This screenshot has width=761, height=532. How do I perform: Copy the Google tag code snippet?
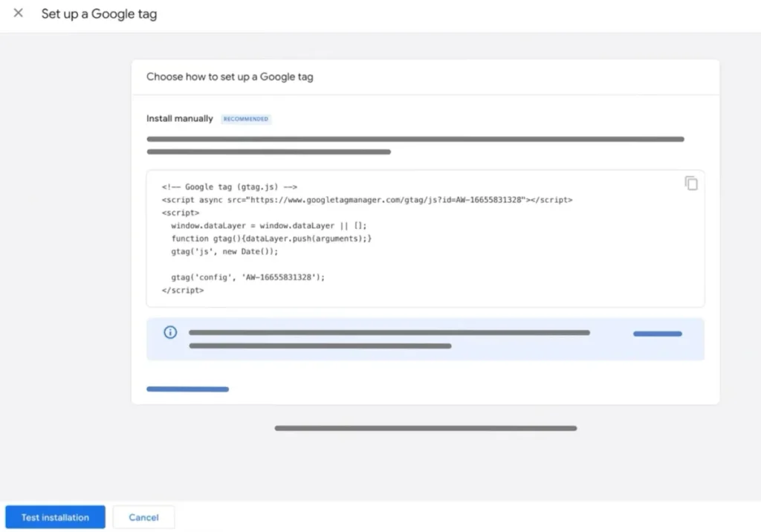(691, 183)
